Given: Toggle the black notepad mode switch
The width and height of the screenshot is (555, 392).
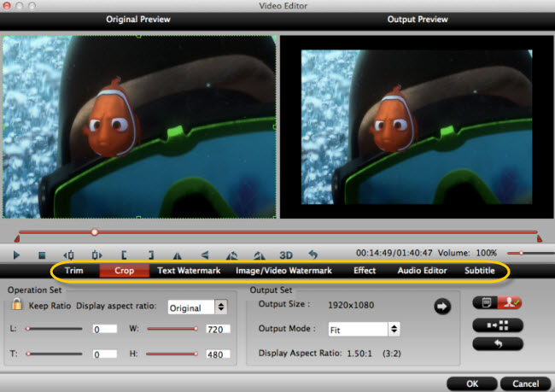Looking at the screenshot, I should (x=486, y=303).
